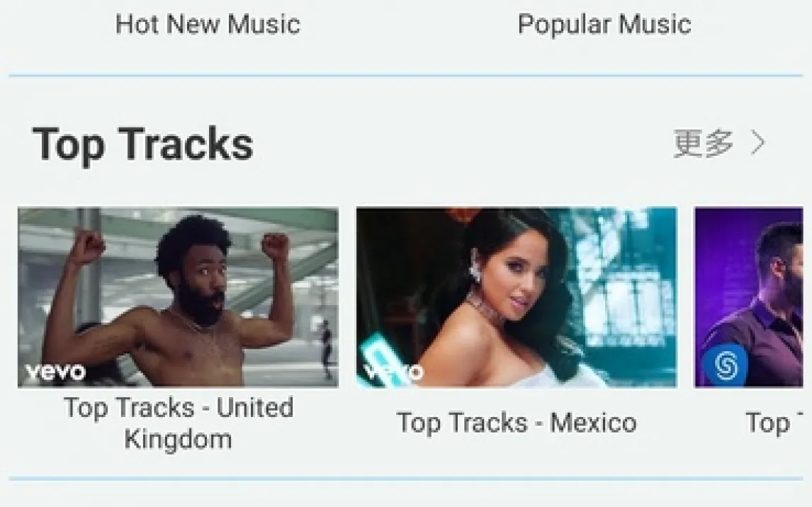The height and width of the screenshot is (507, 812).
Task: Click the "Top Tracks - United Kingdom" caption
Action: pos(179,423)
